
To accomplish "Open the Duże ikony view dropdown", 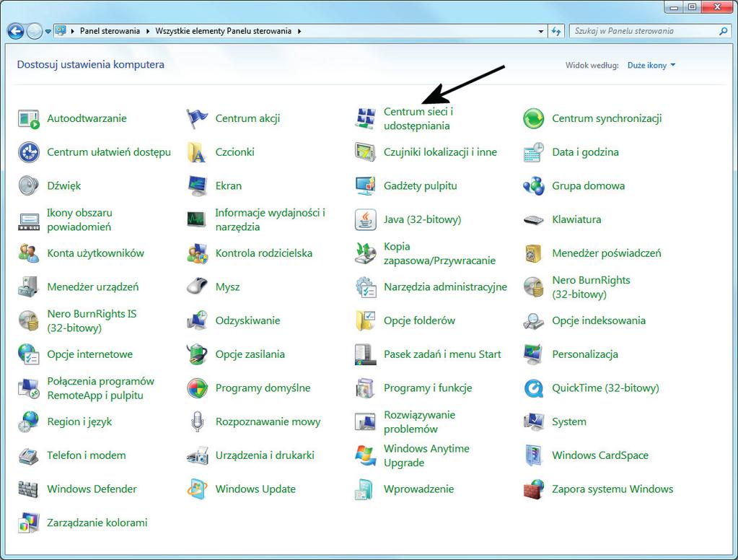I will point(651,66).
